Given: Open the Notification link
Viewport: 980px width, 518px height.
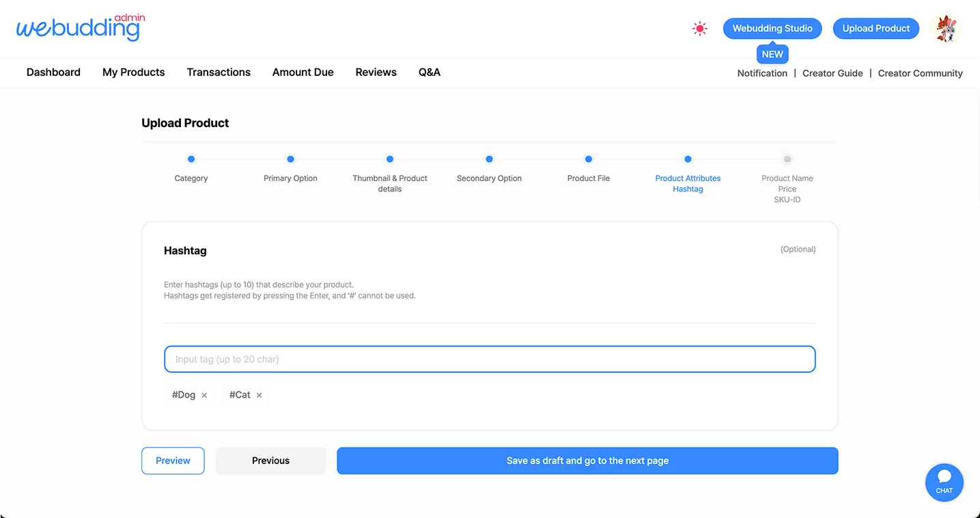Looking at the screenshot, I should point(762,73).
